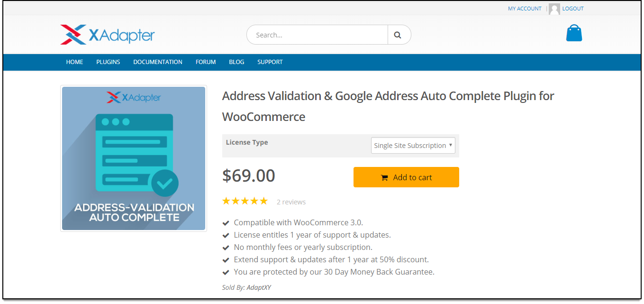Click the Address-Validation product image
Screen dimensions: 644x304
[133, 158]
